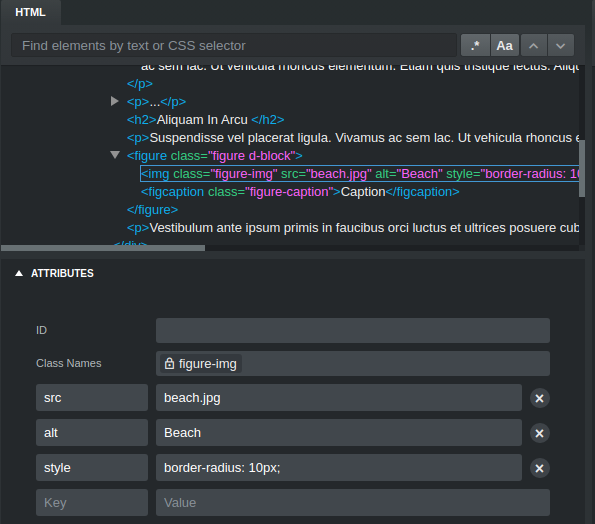Click the new attribute Value field
595x524 pixels.
(353, 502)
